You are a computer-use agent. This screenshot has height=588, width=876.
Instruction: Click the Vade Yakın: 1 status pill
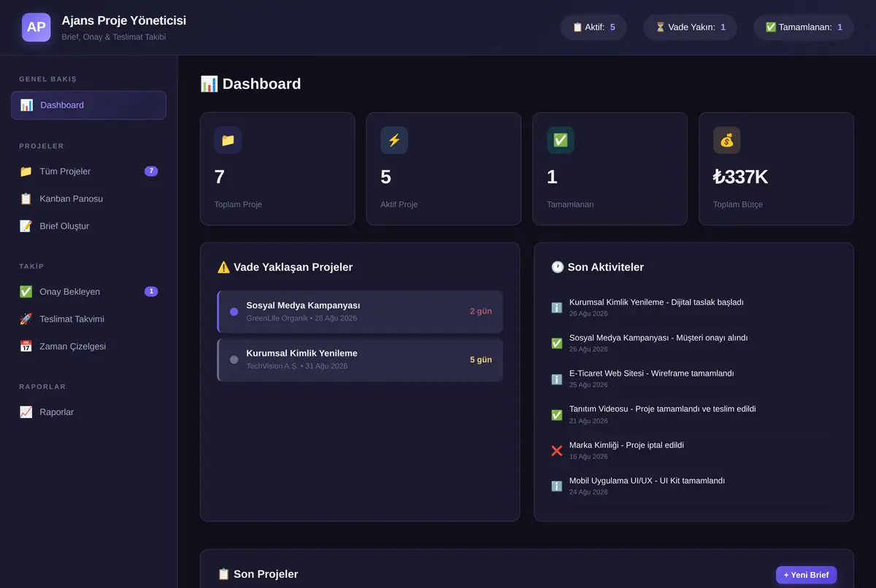[x=690, y=27]
